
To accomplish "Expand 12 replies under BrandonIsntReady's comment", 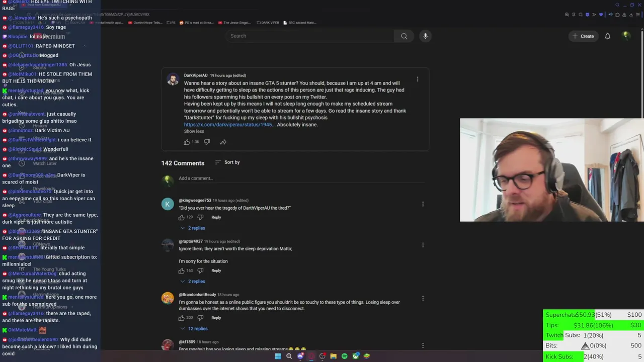I will pyautogui.click(x=194, y=329).
